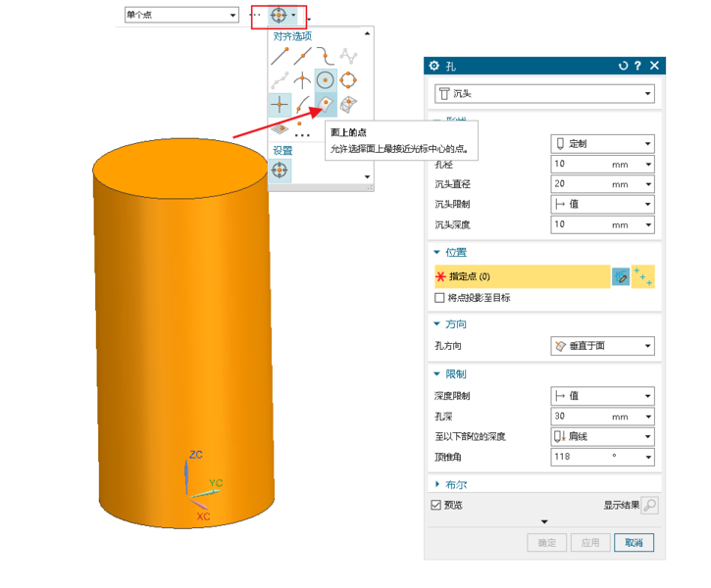Select the Quadrant Point snap icon
This screenshot has width=711, height=588.
click(348, 80)
